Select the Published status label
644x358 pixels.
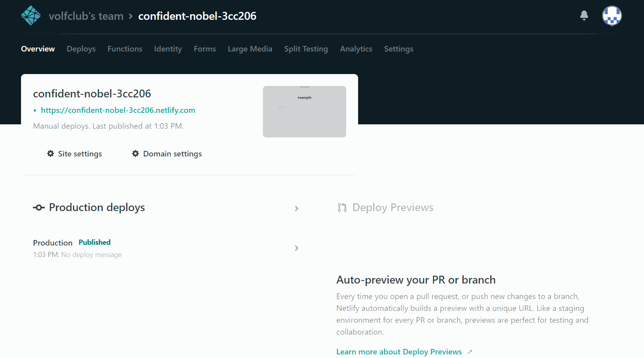tap(95, 242)
